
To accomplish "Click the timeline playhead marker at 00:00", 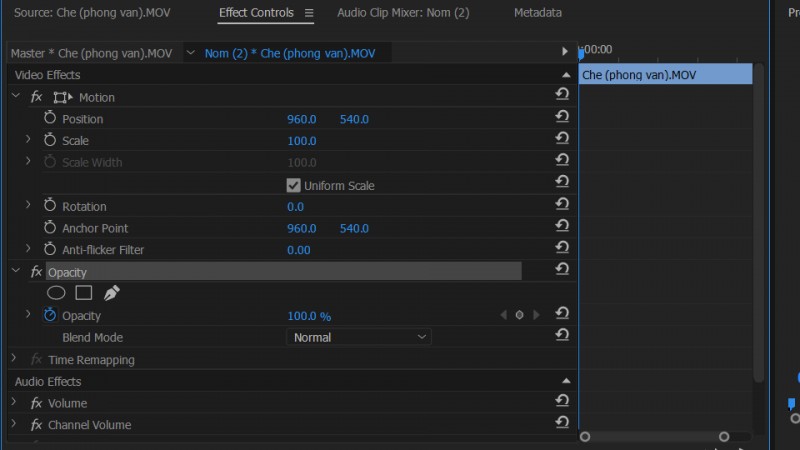I will point(581,53).
